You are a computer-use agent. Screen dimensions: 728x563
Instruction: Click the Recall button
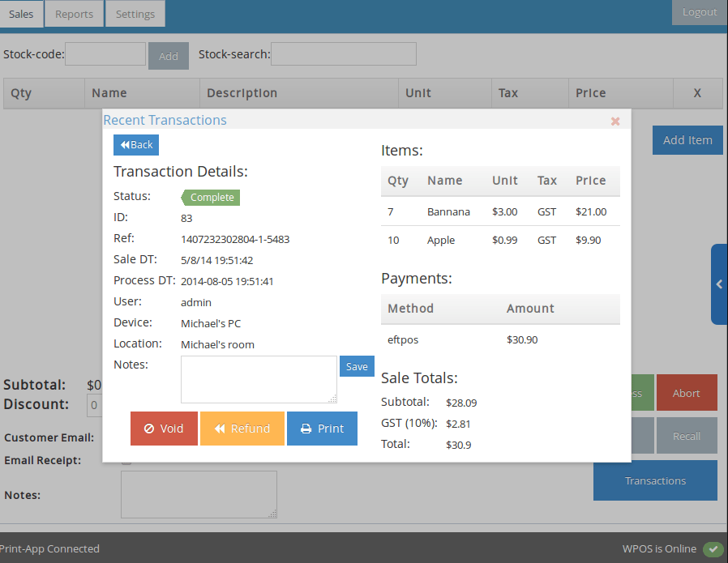coord(687,436)
